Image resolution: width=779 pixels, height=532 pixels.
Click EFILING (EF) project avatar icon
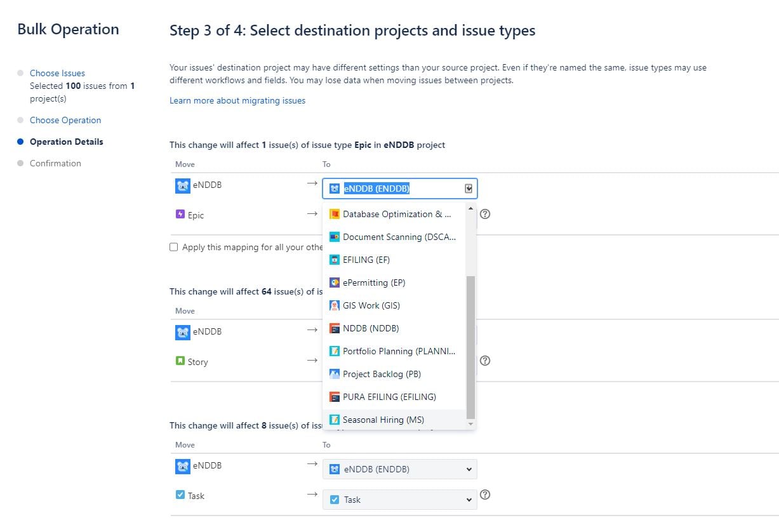(335, 260)
